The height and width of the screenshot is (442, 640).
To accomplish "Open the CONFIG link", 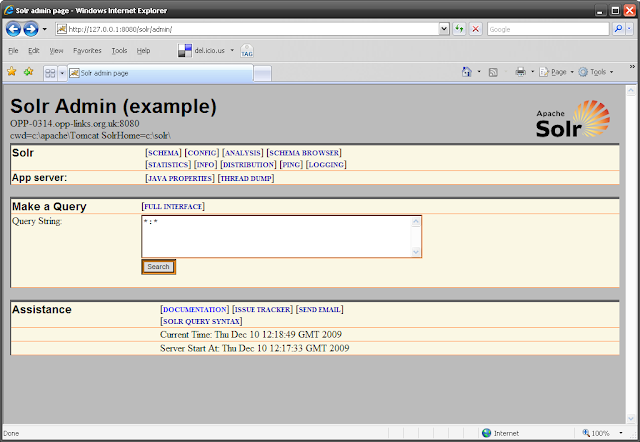I will coord(202,153).
